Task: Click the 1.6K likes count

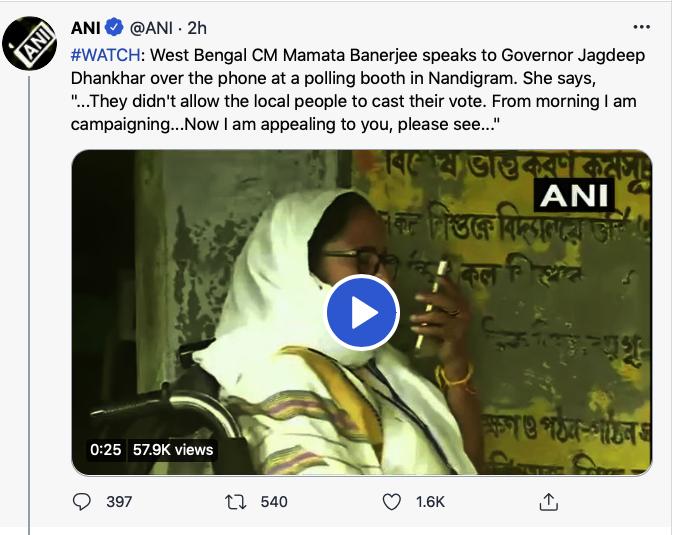Action: pos(430,501)
